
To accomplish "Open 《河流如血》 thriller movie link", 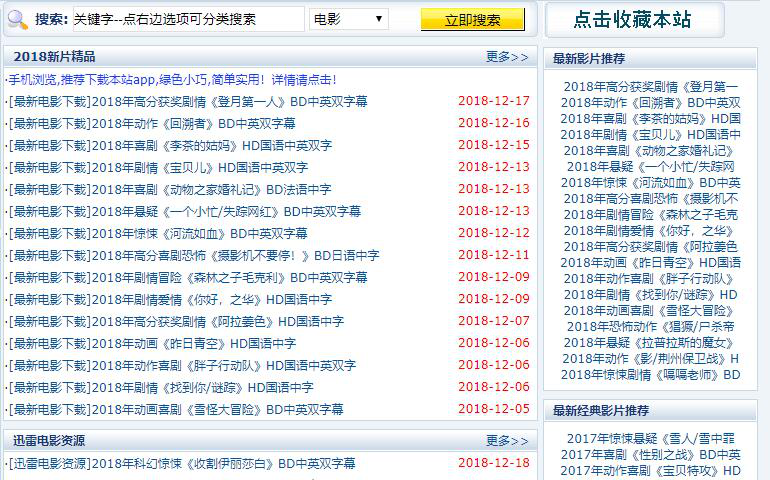I will 206,233.
